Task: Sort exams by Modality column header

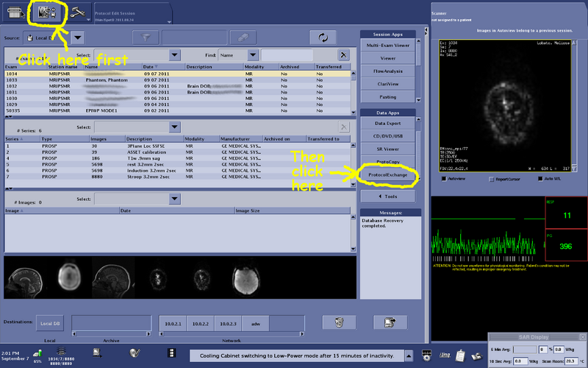Action: (261, 67)
